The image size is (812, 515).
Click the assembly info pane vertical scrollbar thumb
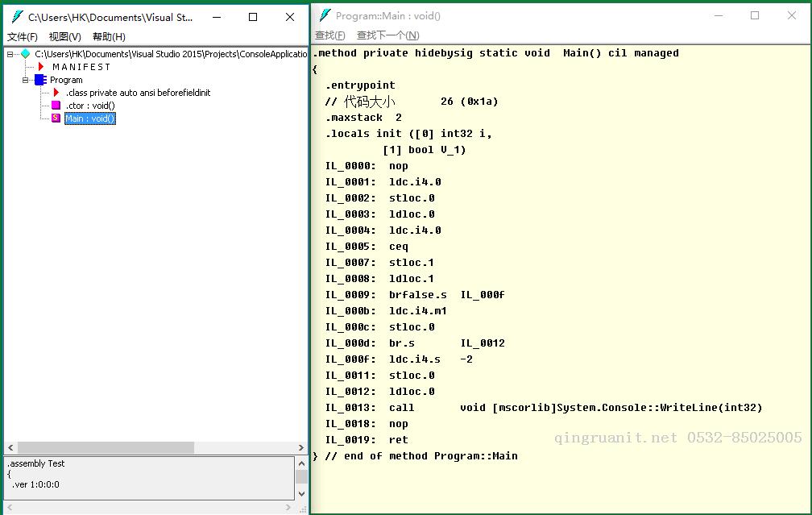point(301,476)
